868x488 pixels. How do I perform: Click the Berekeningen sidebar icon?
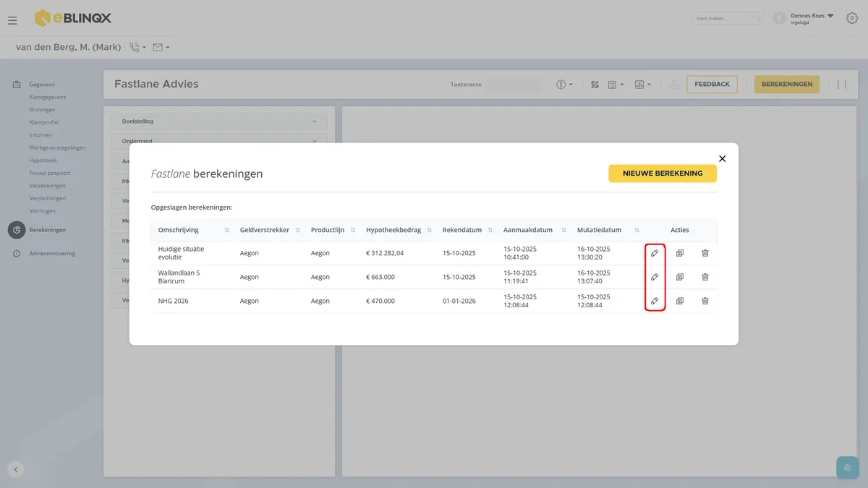tap(17, 230)
